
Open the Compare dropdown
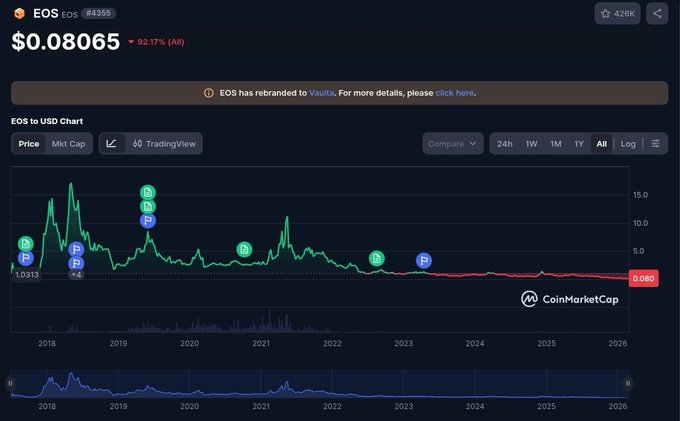point(452,144)
